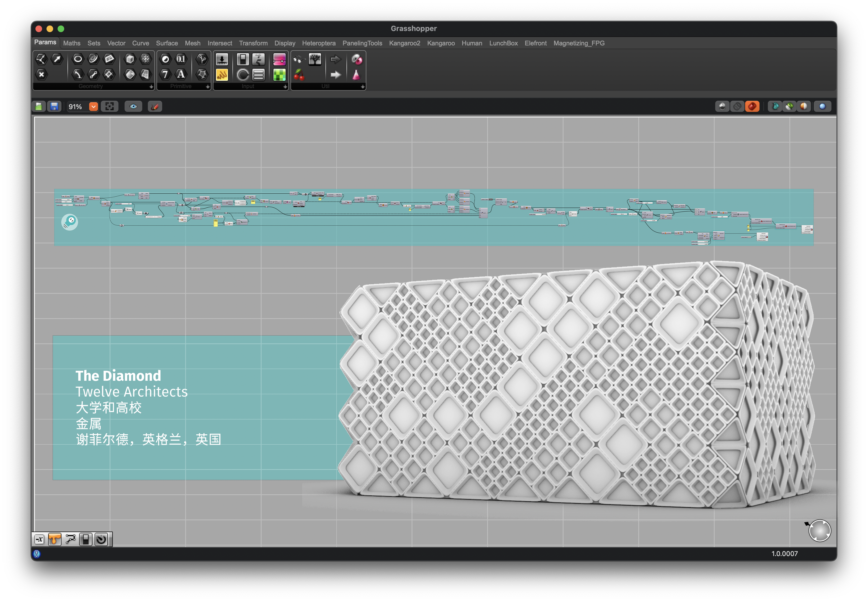Screen dimensions: 868x602
Task: Save the document with floppy icon
Action: (54, 107)
